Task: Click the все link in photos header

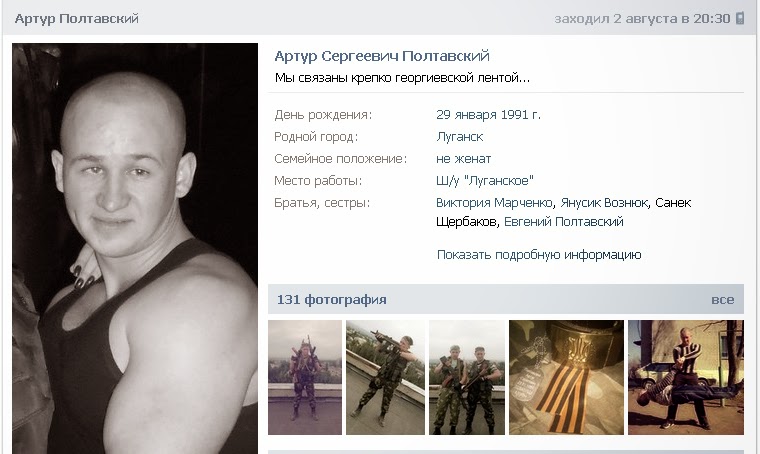Action: (x=723, y=300)
